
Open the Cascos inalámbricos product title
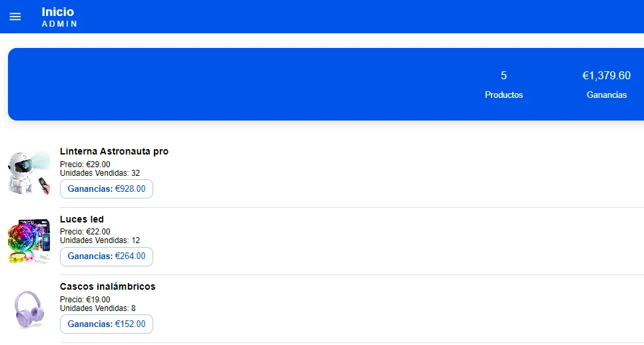[x=107, y=287]
